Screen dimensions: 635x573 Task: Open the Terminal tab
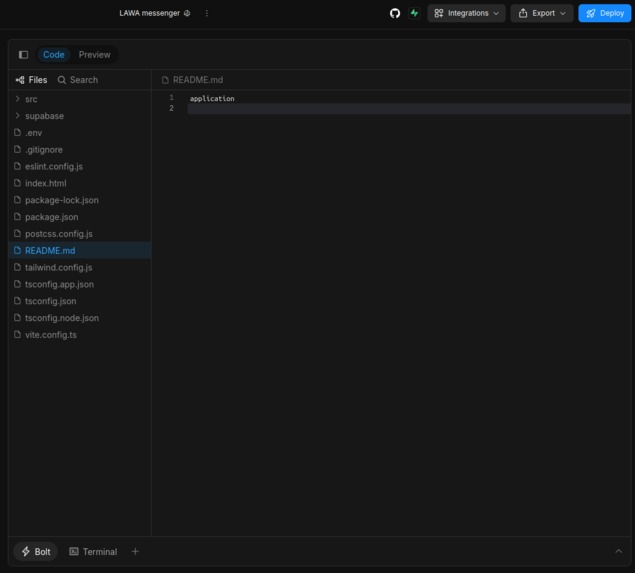click(93, 552)
